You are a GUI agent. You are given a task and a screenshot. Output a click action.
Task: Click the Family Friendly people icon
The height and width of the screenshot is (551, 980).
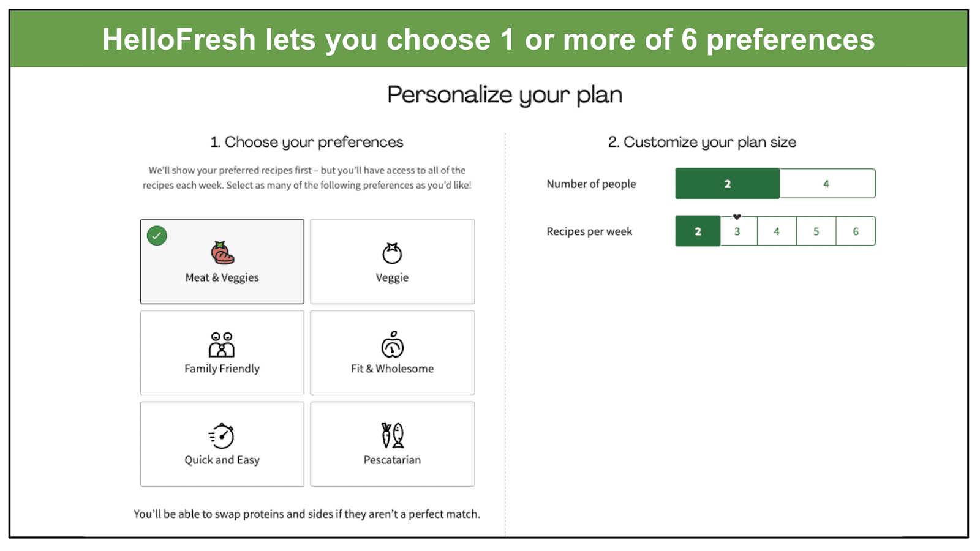[x=222, y=345]
